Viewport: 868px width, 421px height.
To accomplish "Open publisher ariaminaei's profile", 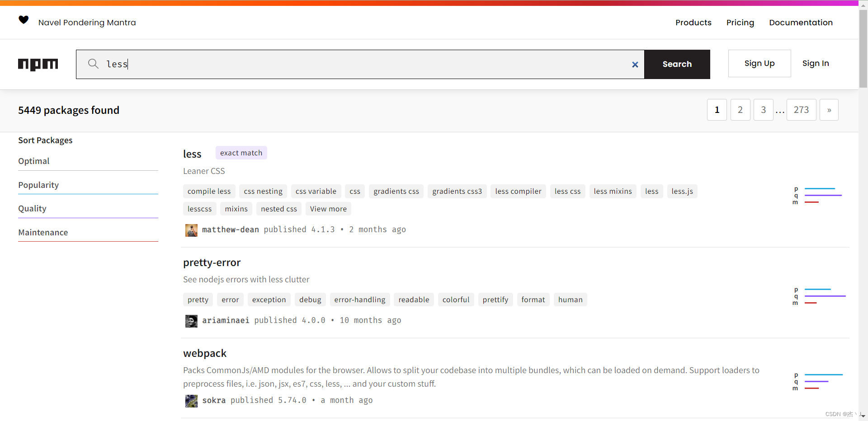I will coord(226,320).
